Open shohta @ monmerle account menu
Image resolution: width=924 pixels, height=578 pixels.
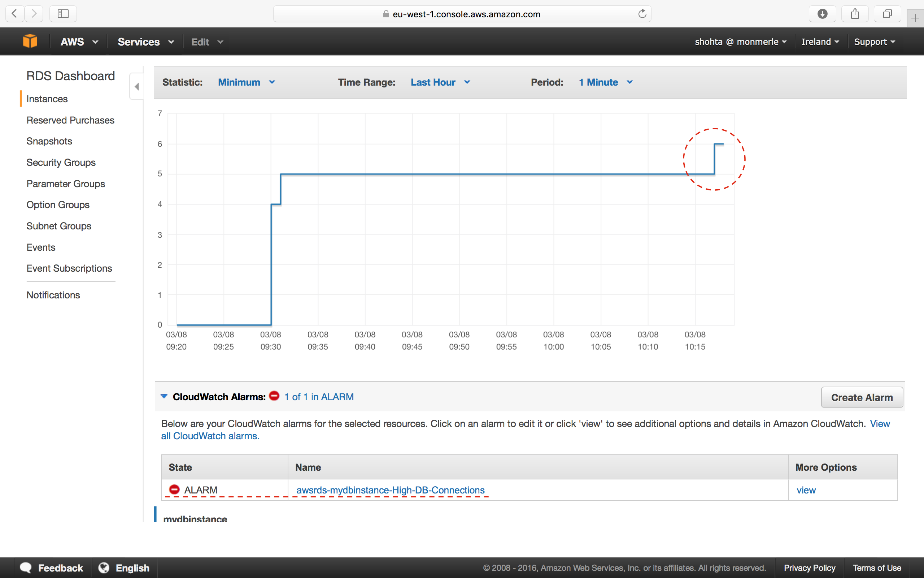click(740, 42)
